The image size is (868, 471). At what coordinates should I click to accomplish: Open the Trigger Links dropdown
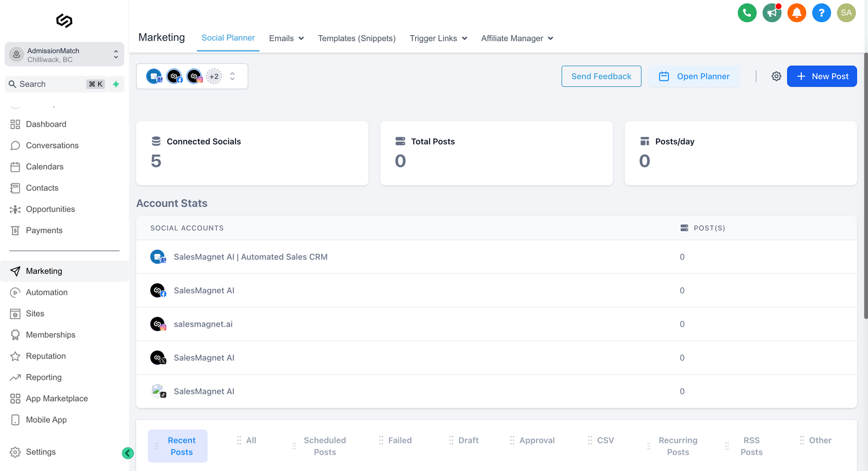coord(438,38)
